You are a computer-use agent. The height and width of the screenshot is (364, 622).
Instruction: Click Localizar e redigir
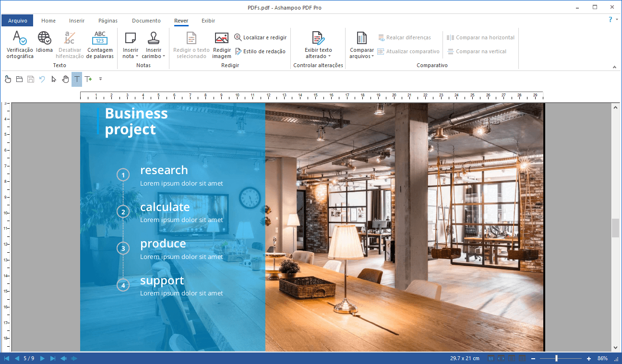pyautogui.click(x=260, y=37)
